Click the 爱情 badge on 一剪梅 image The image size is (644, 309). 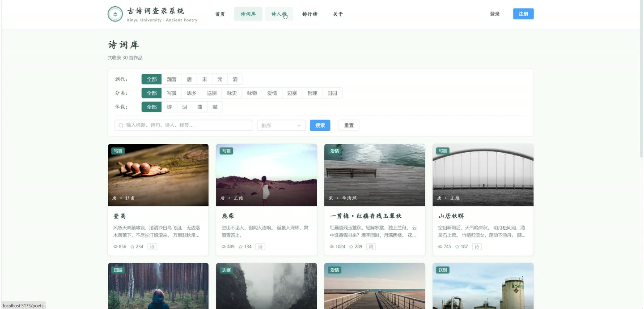pos(335,151)
